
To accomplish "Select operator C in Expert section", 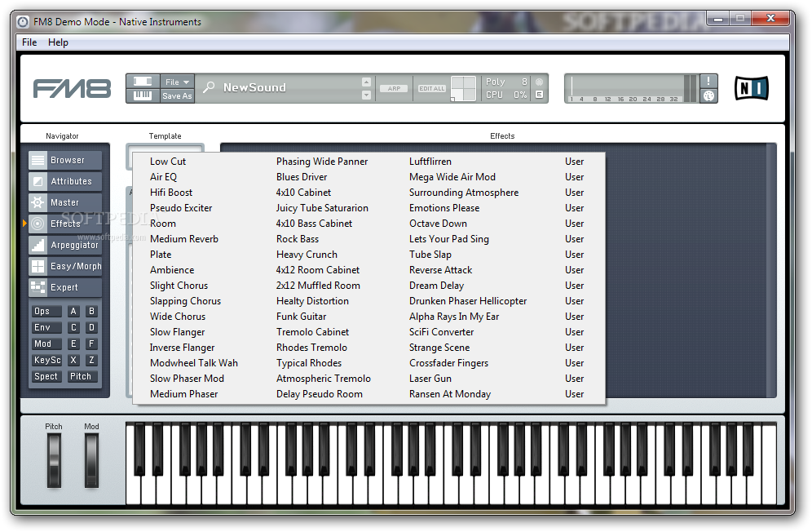I will (x=73, y=328).
